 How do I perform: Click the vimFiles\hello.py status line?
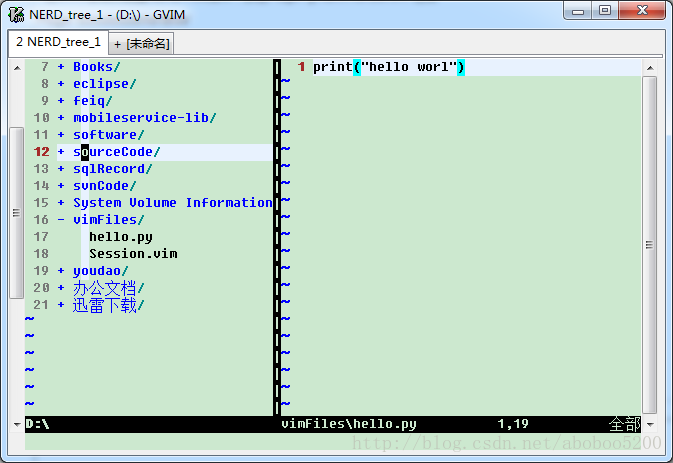[x=349, y=424]
